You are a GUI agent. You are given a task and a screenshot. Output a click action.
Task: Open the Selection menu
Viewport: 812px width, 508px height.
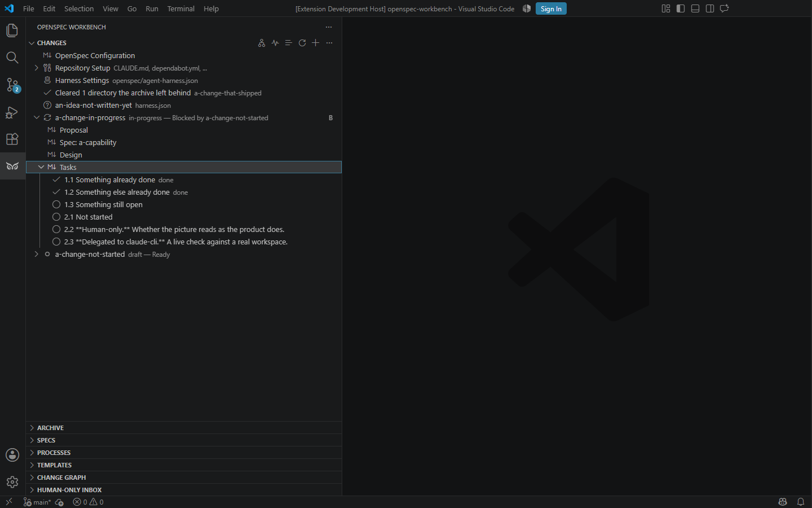pyautogui.click(x=79, y=8)
